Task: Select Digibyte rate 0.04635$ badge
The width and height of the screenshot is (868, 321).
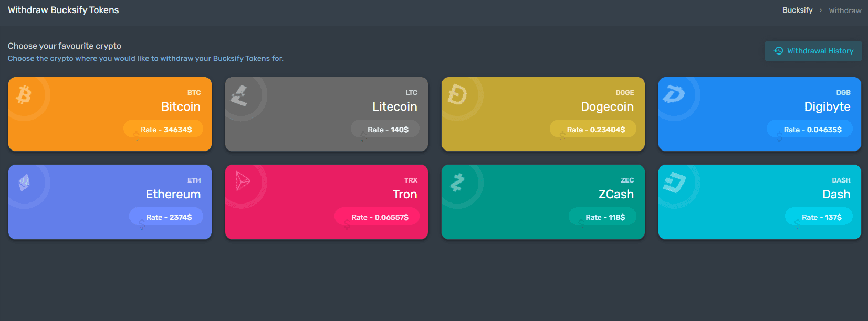Action: coord(810,129)
